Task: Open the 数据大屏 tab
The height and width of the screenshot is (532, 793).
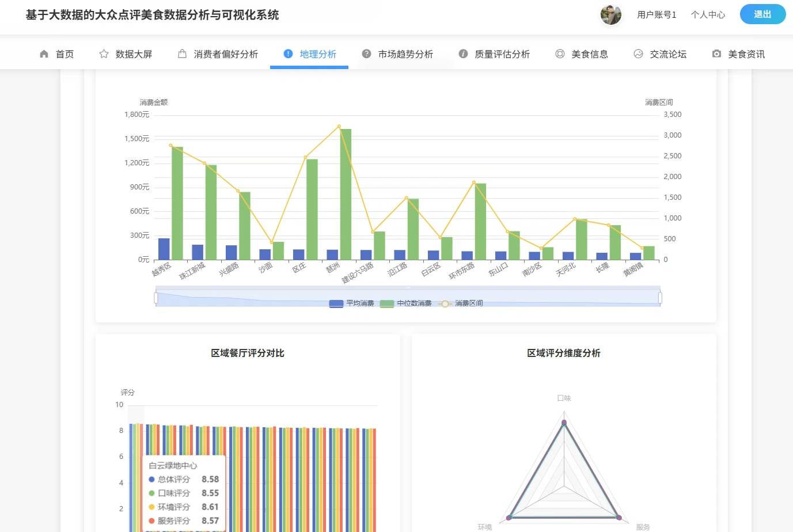Action: pyautogui.click(x=126, y=54)
